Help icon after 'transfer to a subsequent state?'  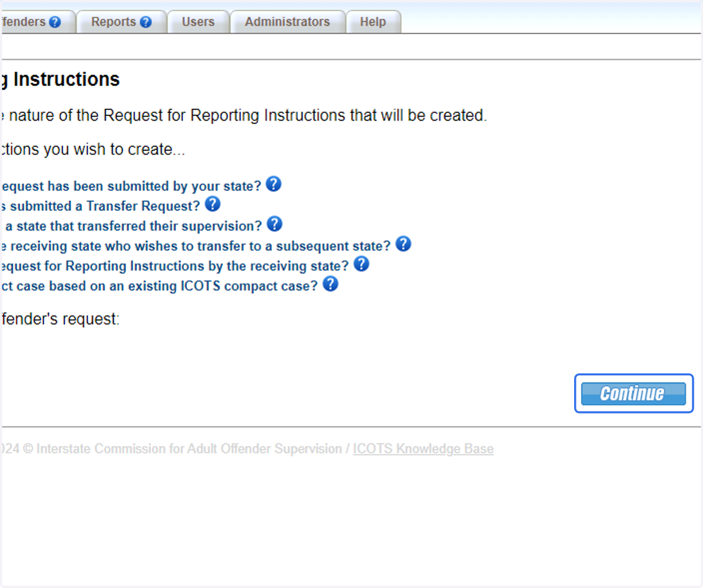pos(403,244)
